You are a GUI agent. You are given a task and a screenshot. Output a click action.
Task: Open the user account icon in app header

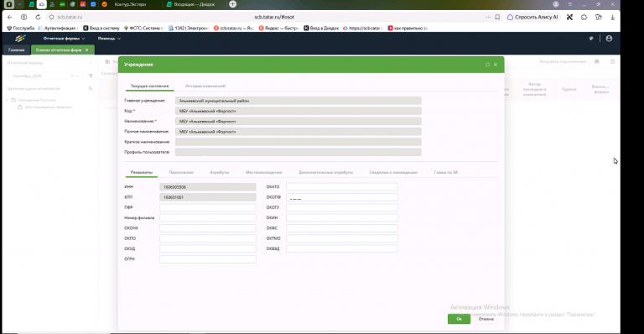click(609, 39)
